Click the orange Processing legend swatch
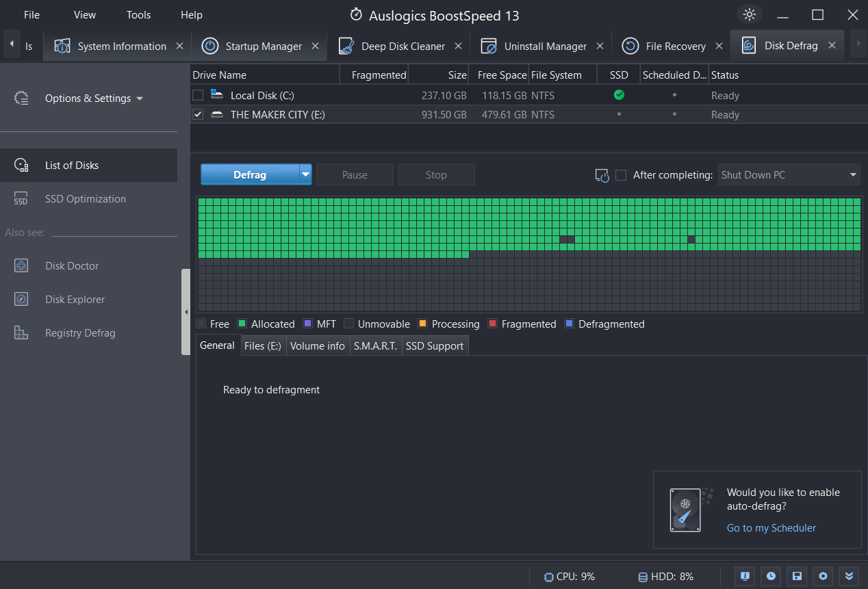This screenshot has height=589, width=868. click(422, 324)
